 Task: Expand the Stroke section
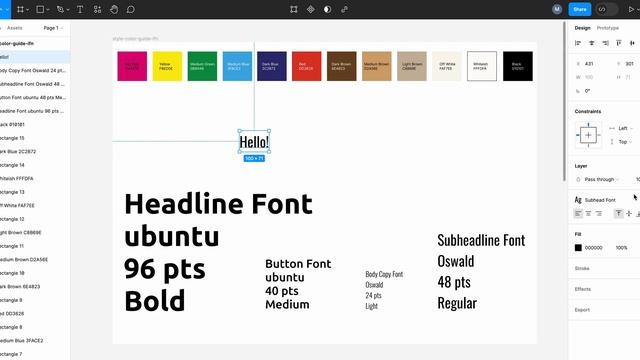pyautogui.click(x=582, y=268)
